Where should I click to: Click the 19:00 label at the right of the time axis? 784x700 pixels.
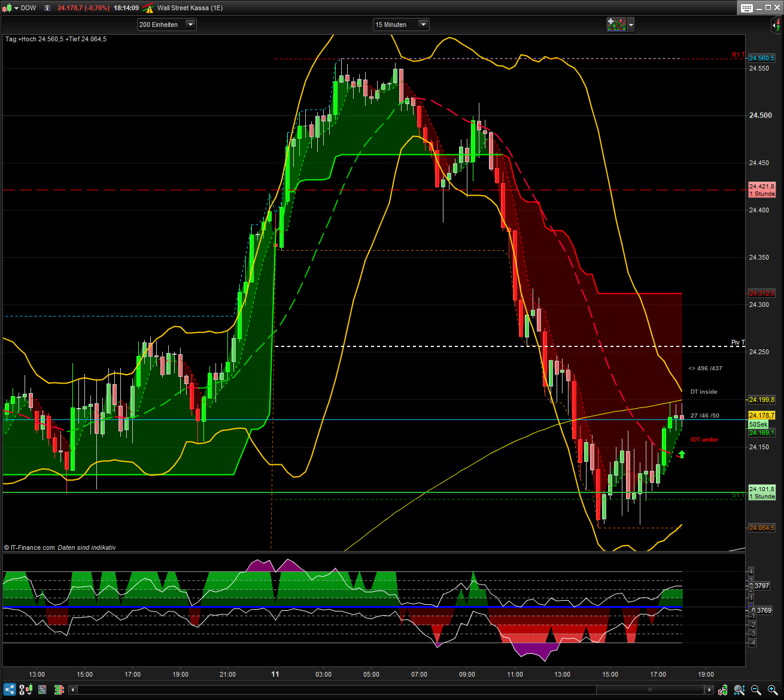(706, 674)
